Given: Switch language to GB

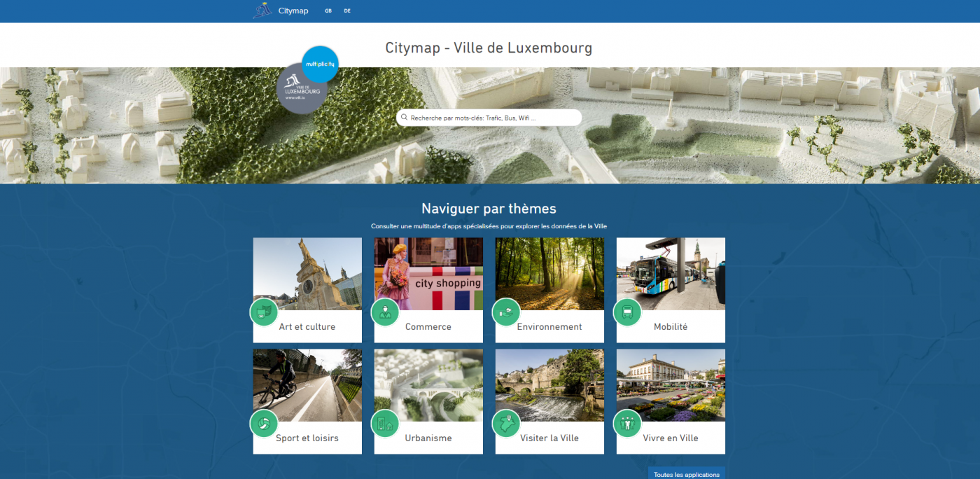Looking at the screenshot, I should (328, 11).
